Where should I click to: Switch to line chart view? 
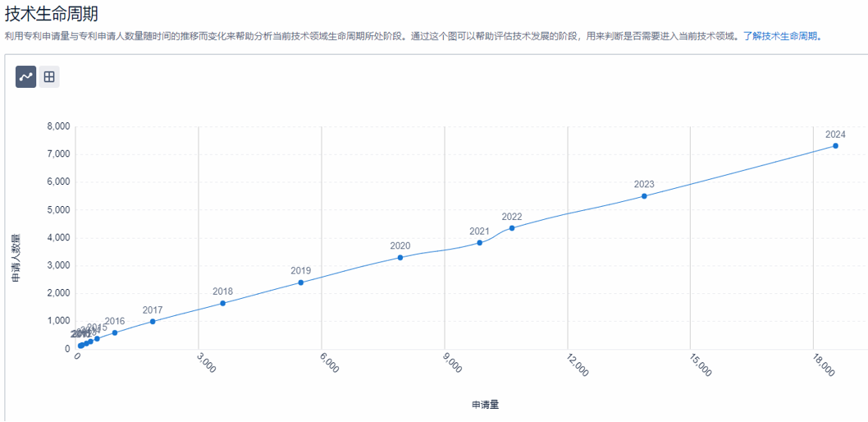point(25,77)
